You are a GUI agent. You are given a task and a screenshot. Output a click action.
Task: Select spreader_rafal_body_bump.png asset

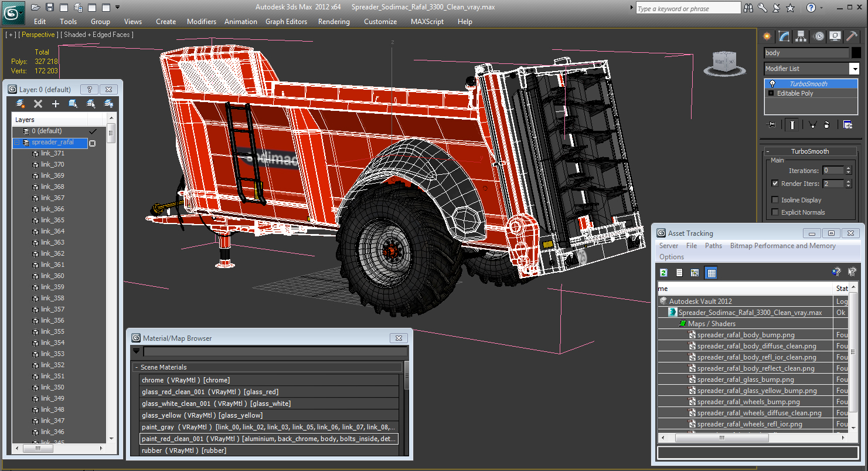746,335
